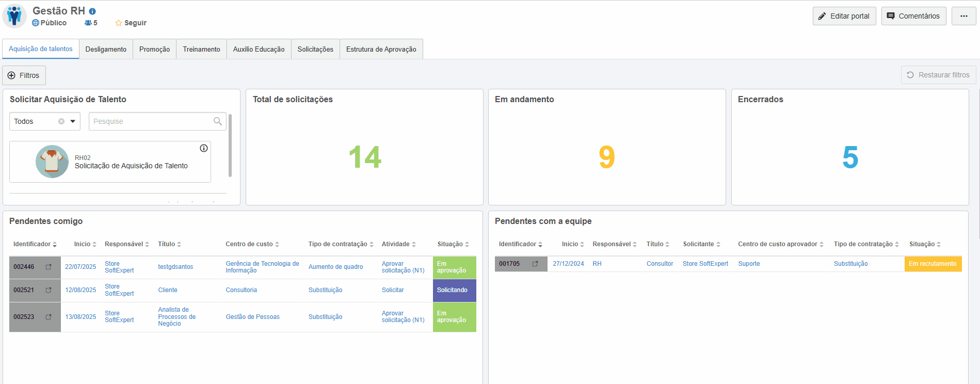Screen dimensions: 980x384
Task: Open record 002446 via external link icon
Action: pyautogui.click(x=49, y=267)
